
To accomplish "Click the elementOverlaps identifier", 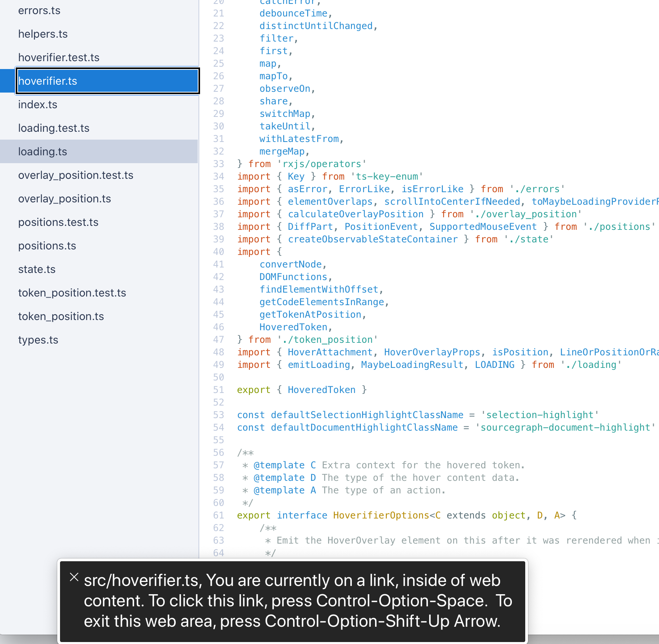I will click(x=330, y=202).
